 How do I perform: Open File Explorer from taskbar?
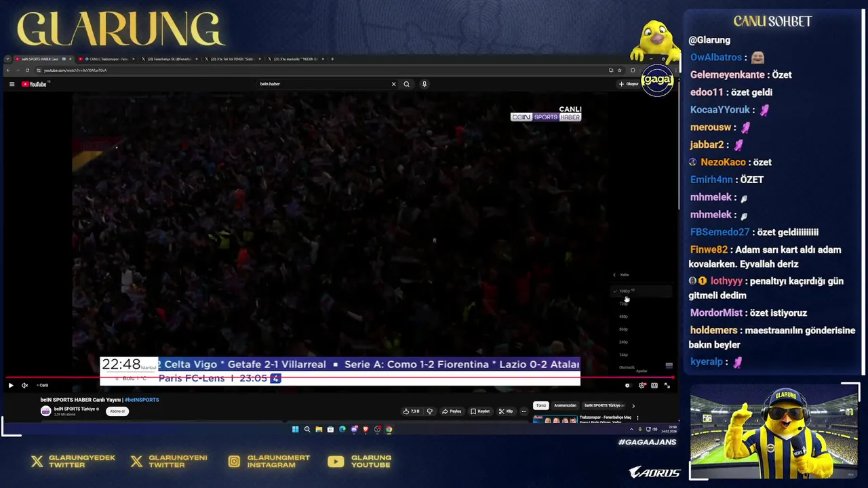tap(319, 429)
